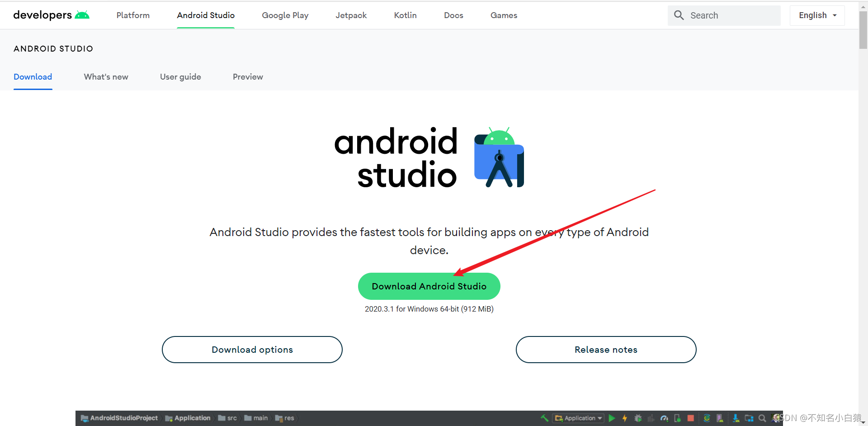Viewport: 868px width, 426px height.
Task: Click the SDK Manager download icon
Action: pyautogui.click(x=736, y=418)
